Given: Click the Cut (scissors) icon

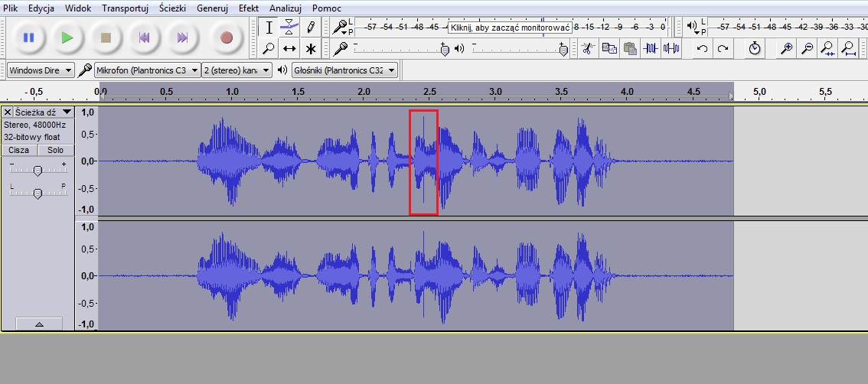Looking at the screenshot, I should point(588,49).
